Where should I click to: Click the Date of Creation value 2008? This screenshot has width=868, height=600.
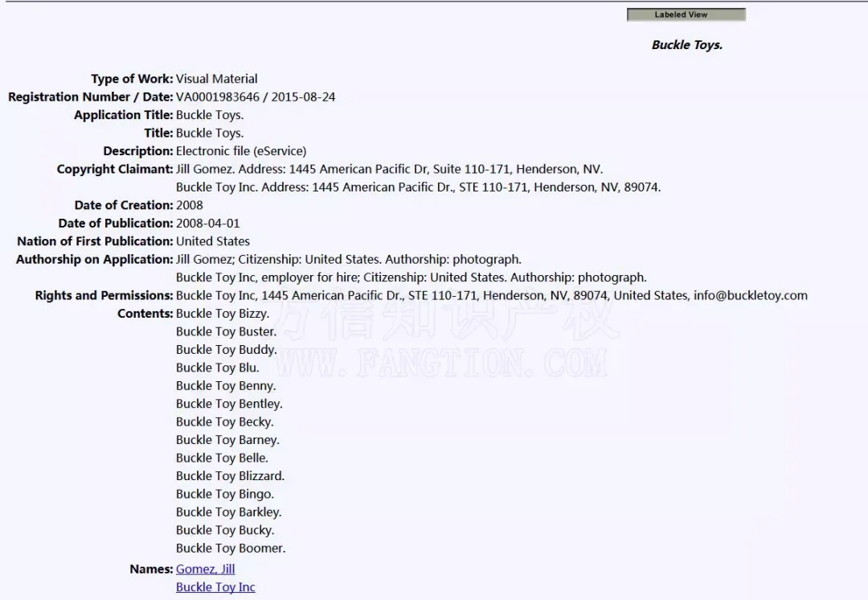pyautogui.click(x=190, y=206)
